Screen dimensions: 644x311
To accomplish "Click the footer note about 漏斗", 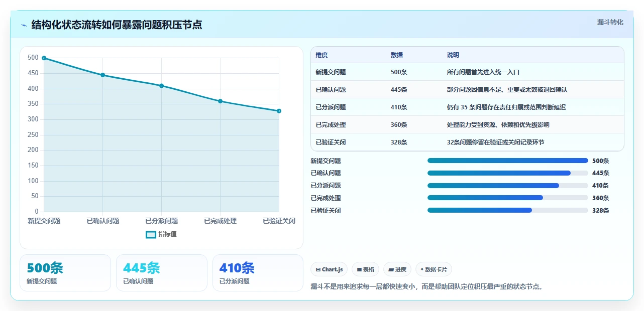I will [427, 287].
